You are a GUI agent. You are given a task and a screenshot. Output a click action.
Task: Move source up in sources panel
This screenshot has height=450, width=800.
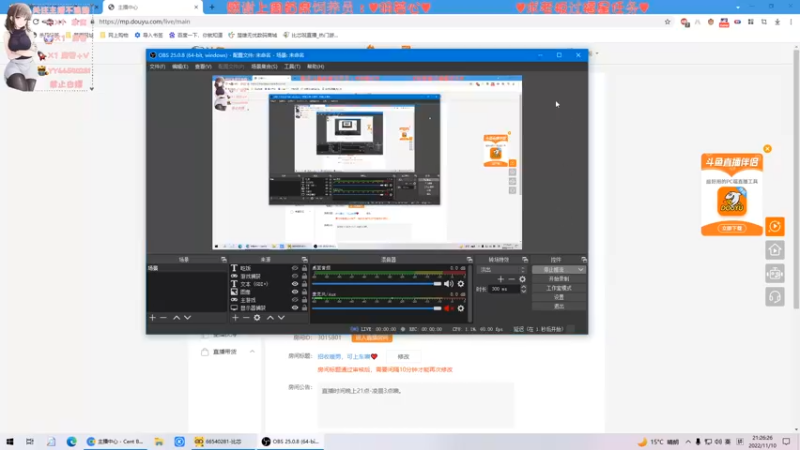[270, 317]
